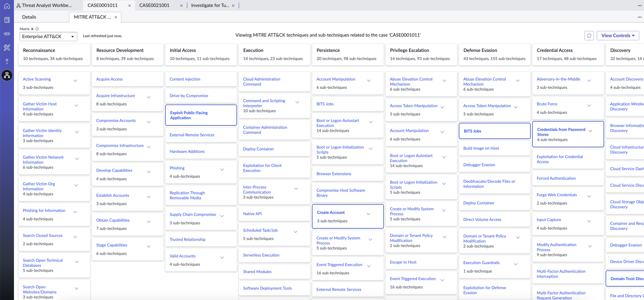
Task: Open the Browser Extensions technique link
Action: [334, 174]
